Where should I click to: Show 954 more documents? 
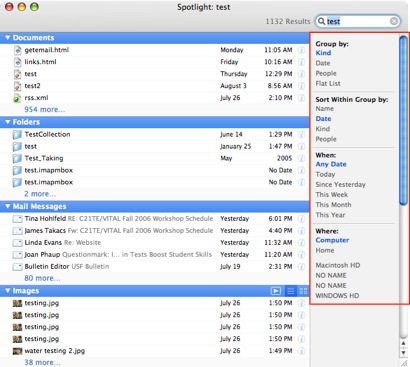pyautogui.click(x=45, y=109)
